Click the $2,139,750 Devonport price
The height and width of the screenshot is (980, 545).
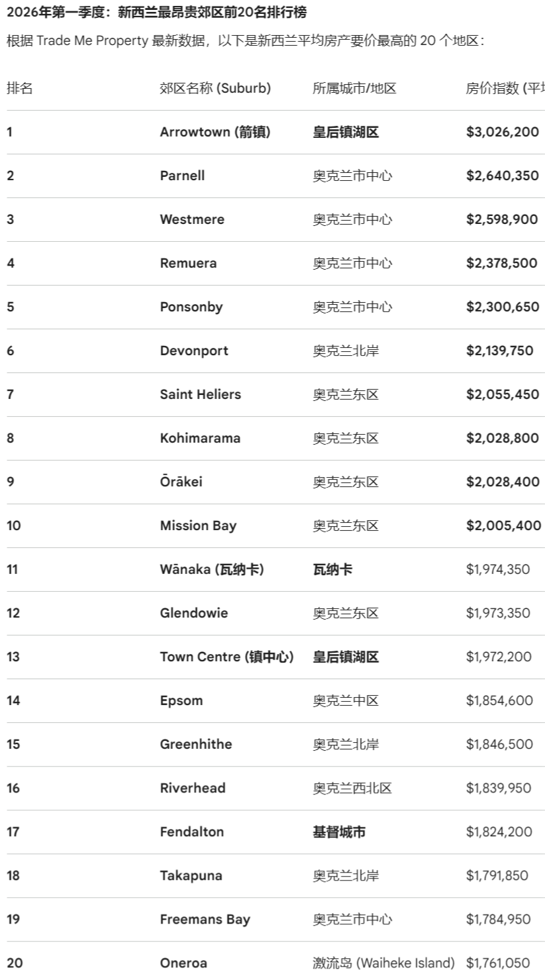click(x=499, y=351)
